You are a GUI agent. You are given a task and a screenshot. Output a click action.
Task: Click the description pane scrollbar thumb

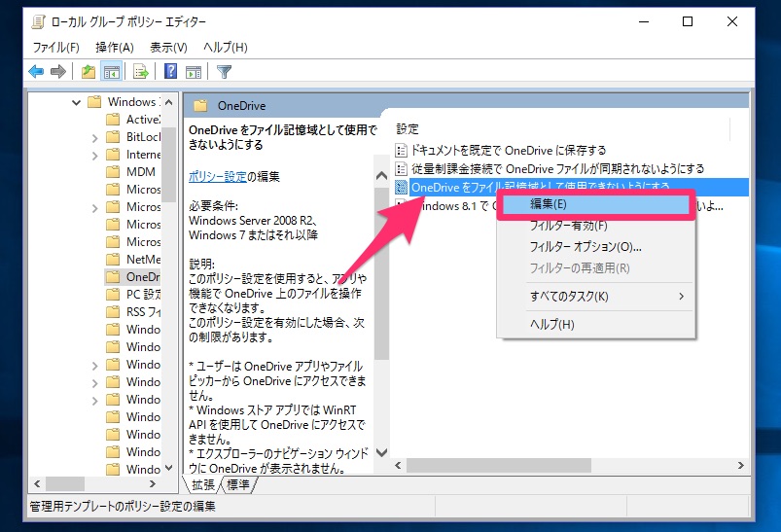pos(381,273)
